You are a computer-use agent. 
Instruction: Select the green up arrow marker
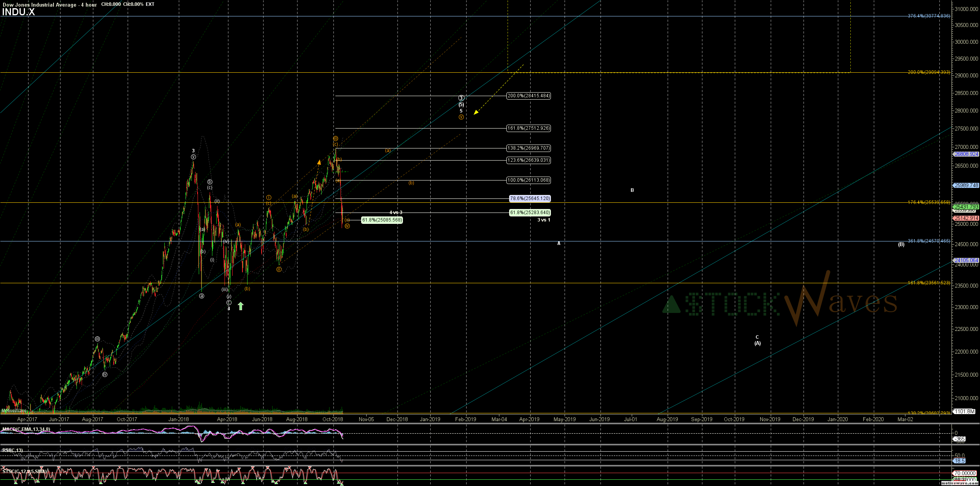[x=241, y=306]
